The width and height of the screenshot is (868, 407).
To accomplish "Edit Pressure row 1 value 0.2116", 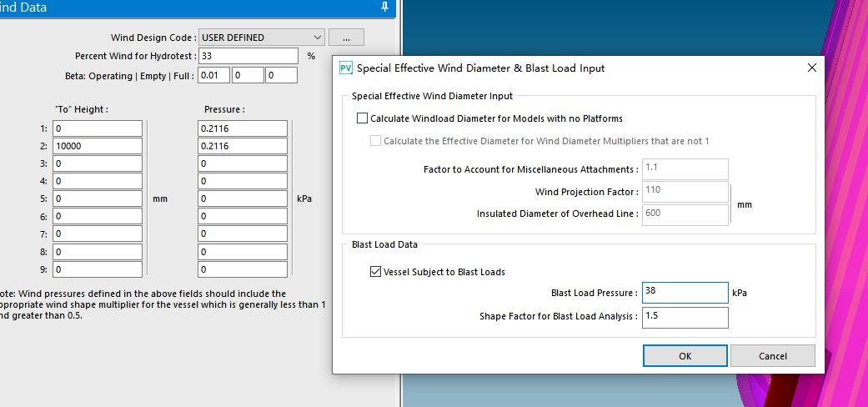I will (x=243, y=128).
